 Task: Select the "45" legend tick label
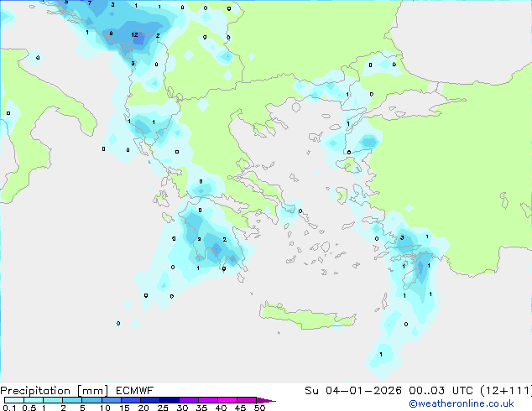coord(240,408)
